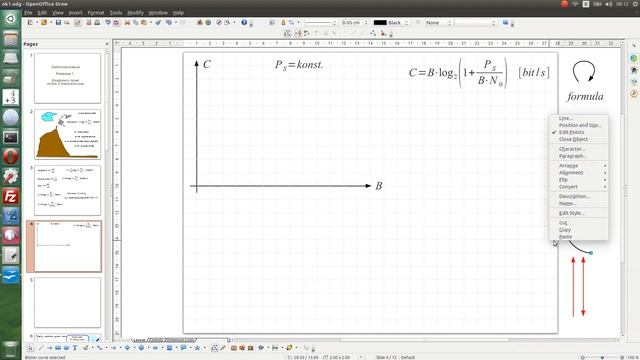Insert a chart using the Chart icon
The height and width of the screenshot is (360, 640).
(x=200, y=22)
